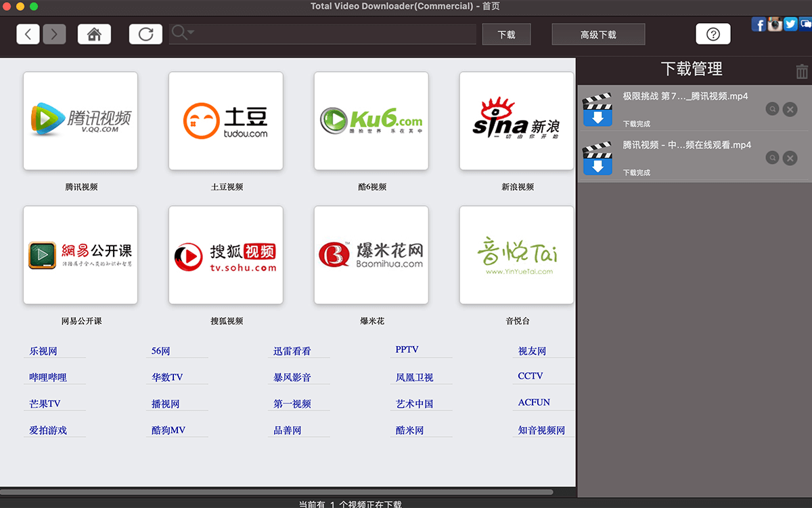Locate the 腾讯视频 - 中 downloaded file

coord(772,158)
